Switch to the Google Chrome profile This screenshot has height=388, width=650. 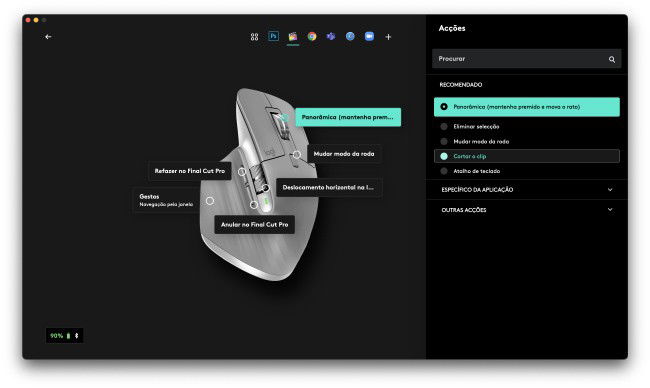(x=312, y=36)
